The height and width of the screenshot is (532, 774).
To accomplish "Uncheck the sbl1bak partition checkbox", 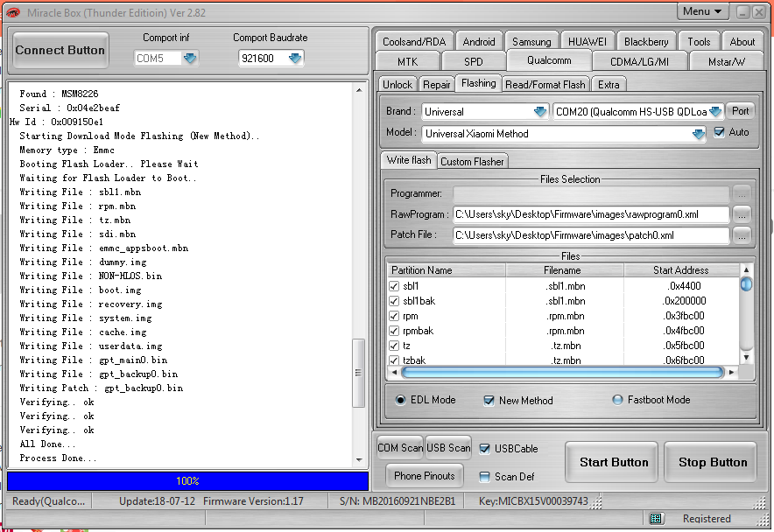I will click(x=394, y=301).
